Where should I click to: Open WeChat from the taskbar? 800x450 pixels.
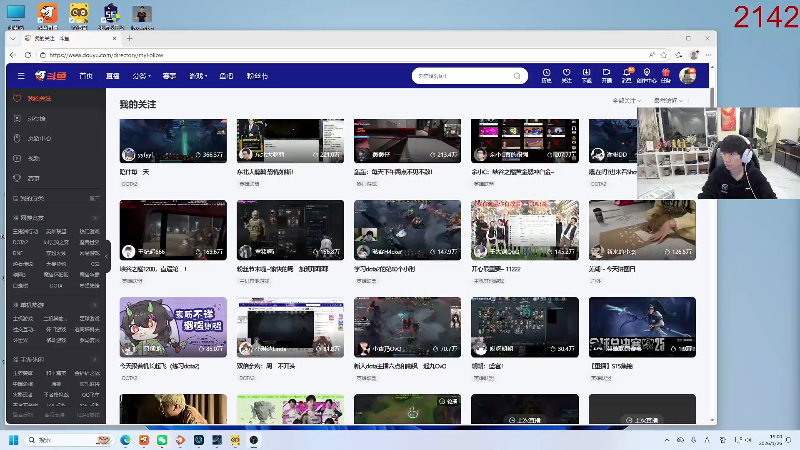(x=162, y=440)
